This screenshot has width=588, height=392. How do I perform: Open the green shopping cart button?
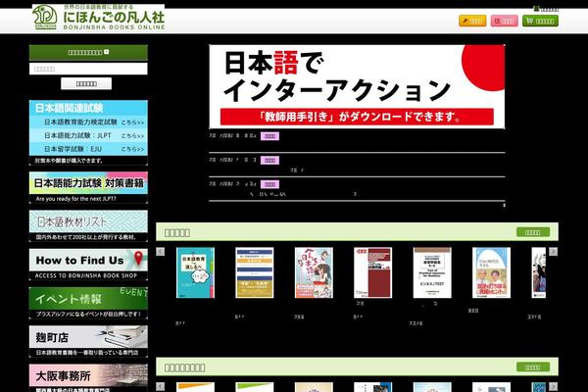(540, 21)
